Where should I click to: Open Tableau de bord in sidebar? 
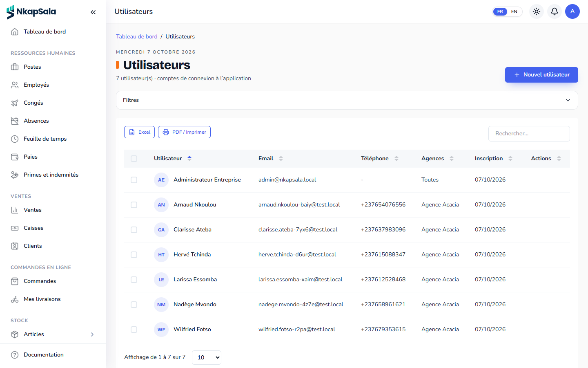click(53, 32)
